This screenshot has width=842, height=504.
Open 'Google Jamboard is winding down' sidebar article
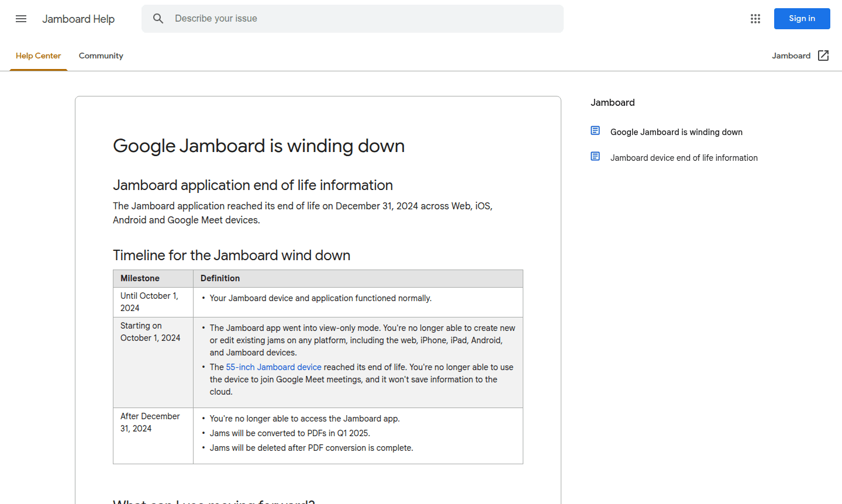coord(676,132)
